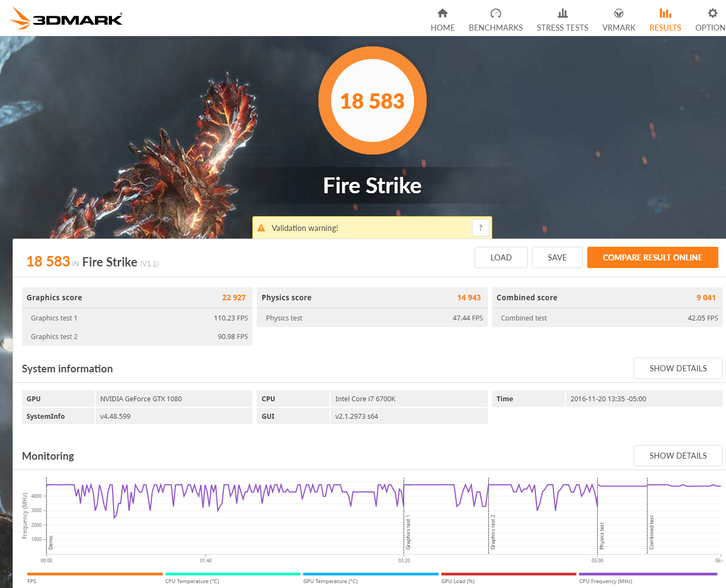
Task: Click the (V1.1) version label
Action: [x=149, y=264]
